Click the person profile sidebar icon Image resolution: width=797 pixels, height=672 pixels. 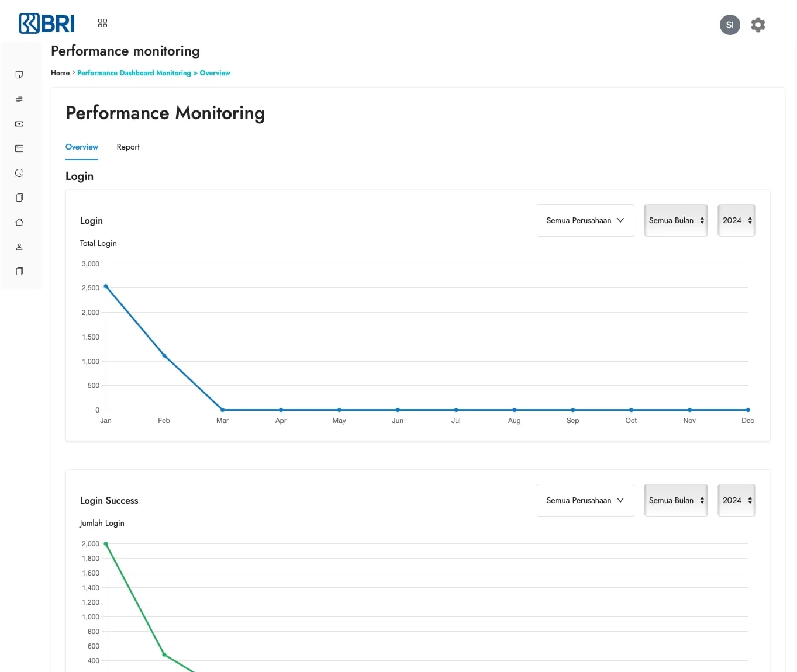(x=19, y=247)
